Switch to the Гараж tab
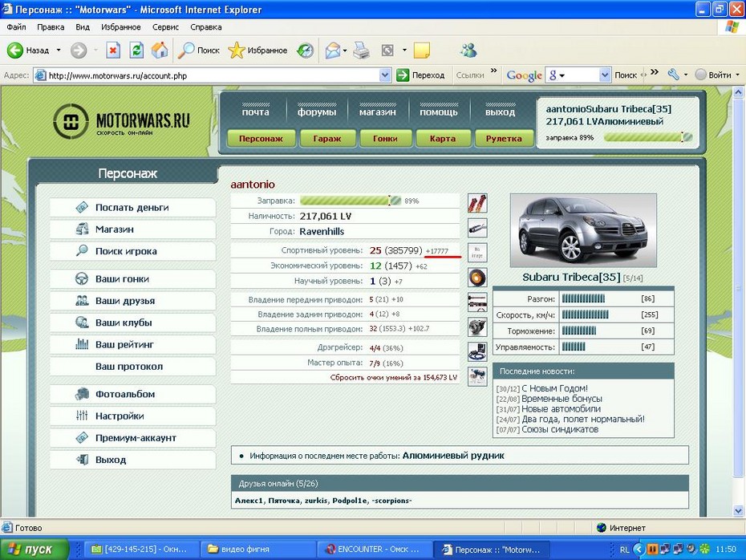Image resolution: width=746 pixels, height=560 pixels. [326, 139]
